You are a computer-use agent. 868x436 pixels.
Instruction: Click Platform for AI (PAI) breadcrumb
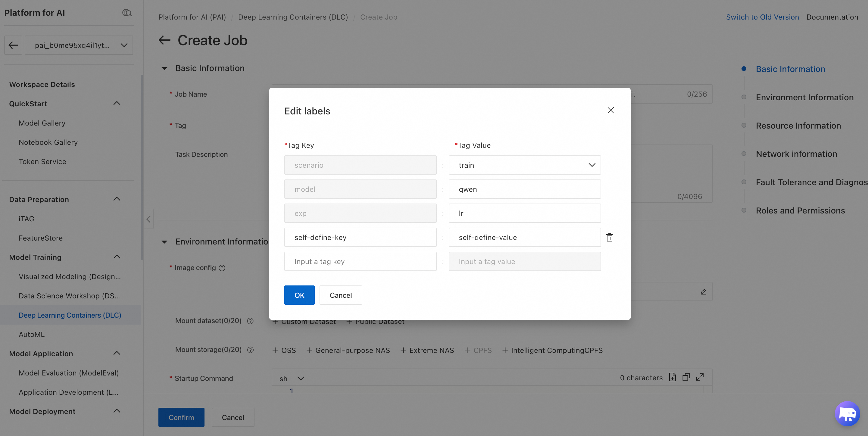click(192, 17)
